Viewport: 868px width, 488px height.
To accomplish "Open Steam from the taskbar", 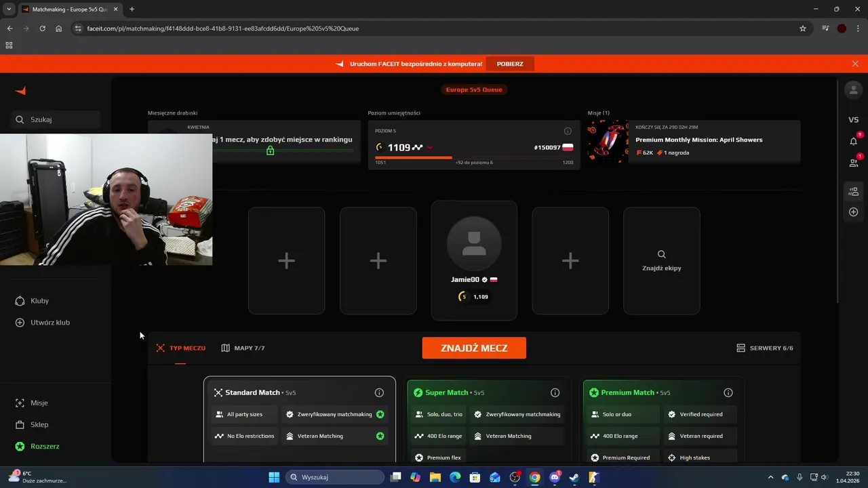I will coord(574,477).
